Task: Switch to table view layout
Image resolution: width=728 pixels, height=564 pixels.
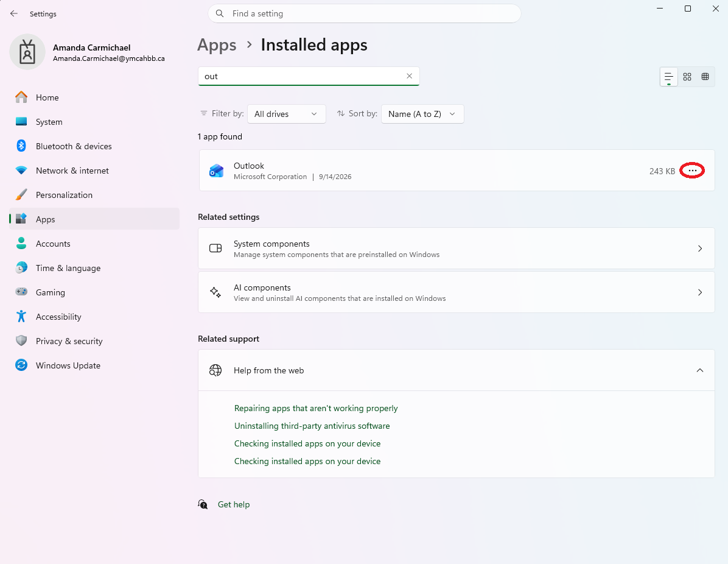Action: coord(705,77)
